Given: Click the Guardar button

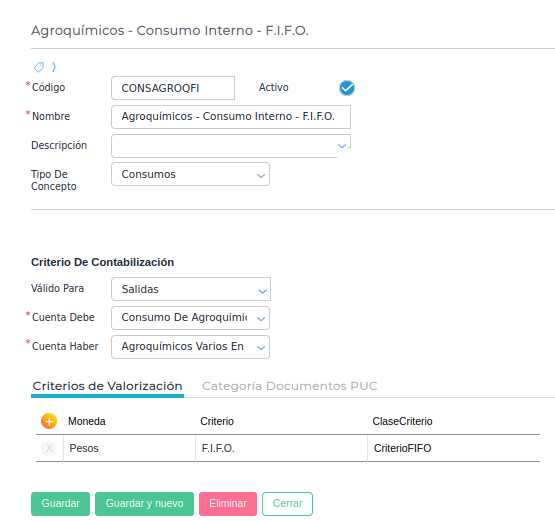Looking at the screenshot, I should [61, 504].
